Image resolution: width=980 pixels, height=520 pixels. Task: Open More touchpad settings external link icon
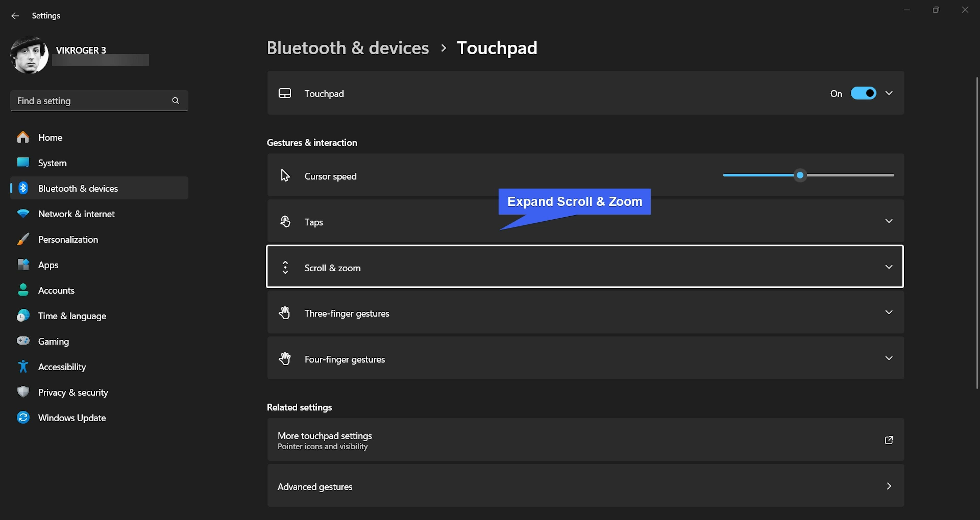coord(889,440)
